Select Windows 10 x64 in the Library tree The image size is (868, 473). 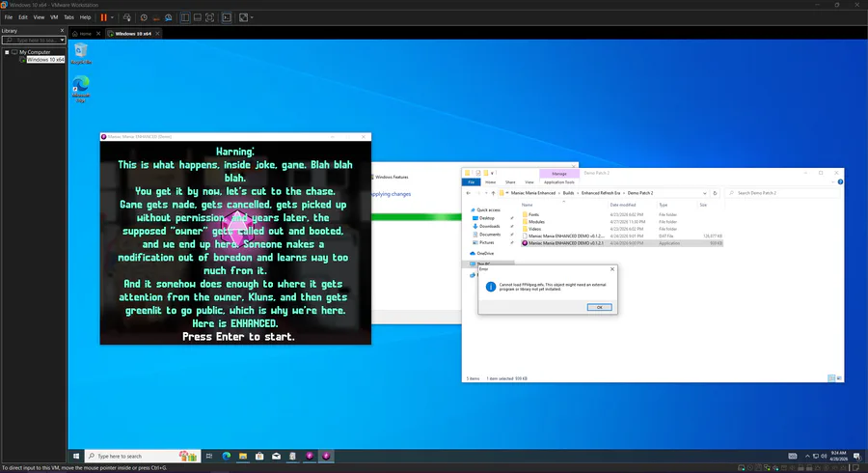(x=44, y=60)
